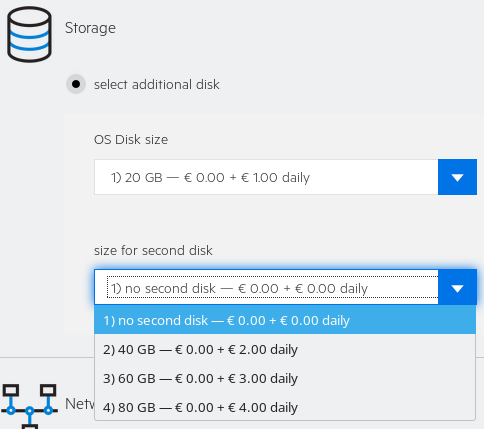Select the 'select additional disk' radio button
This screenshot has height=429, width=484.
click(x=76, y=84)
